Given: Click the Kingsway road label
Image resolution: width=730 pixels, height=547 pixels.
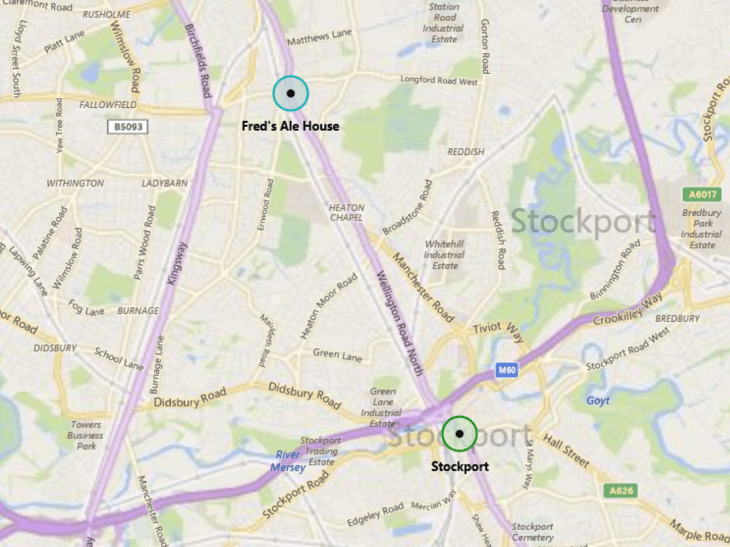Looking at the screenshot, I should 176,263.
